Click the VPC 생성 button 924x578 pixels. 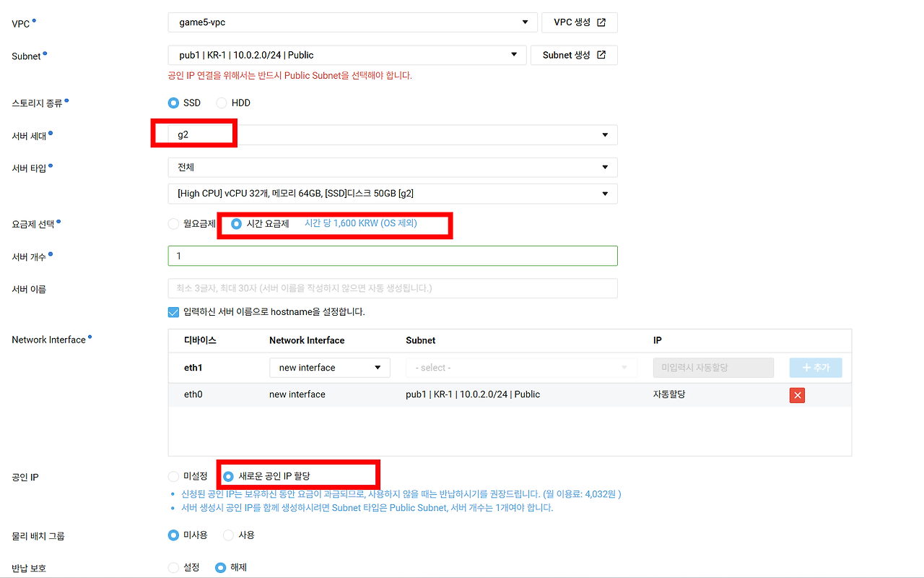click(x=580, y=22)
